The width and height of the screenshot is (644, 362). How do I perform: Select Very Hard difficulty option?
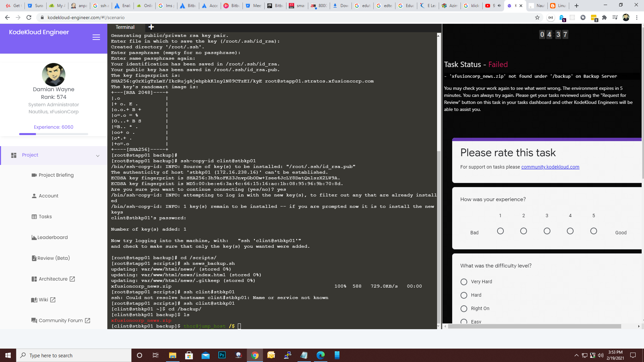pos(464,282)
